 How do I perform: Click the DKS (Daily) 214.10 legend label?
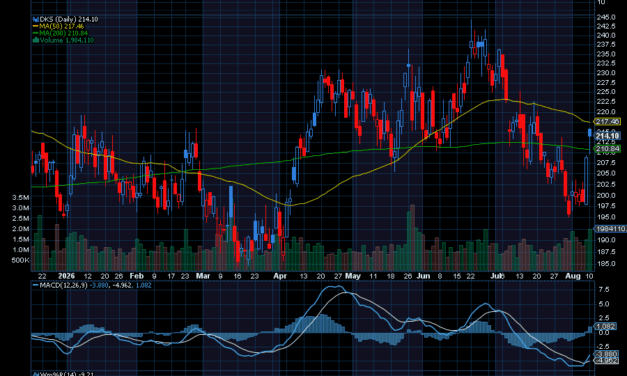click(x=69, y=19)
